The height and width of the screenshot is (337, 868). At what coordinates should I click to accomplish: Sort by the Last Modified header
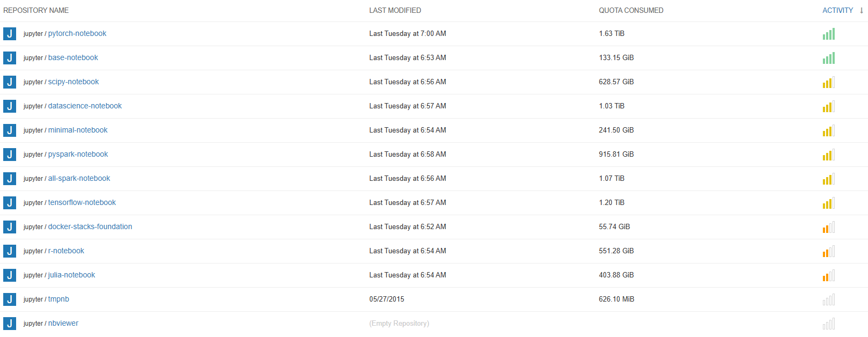pyautogui.click(x=395, y=10)
